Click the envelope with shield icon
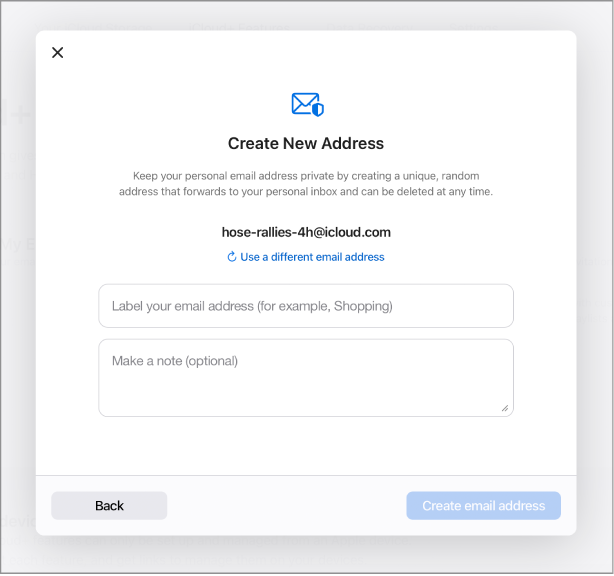 pyautogui.click(x=306, y=104)
